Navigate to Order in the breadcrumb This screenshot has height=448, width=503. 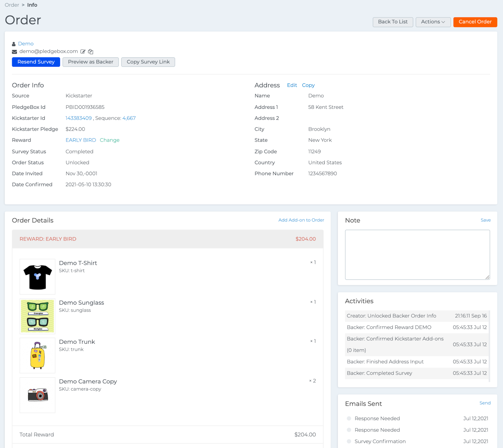(x=12, y=5)
